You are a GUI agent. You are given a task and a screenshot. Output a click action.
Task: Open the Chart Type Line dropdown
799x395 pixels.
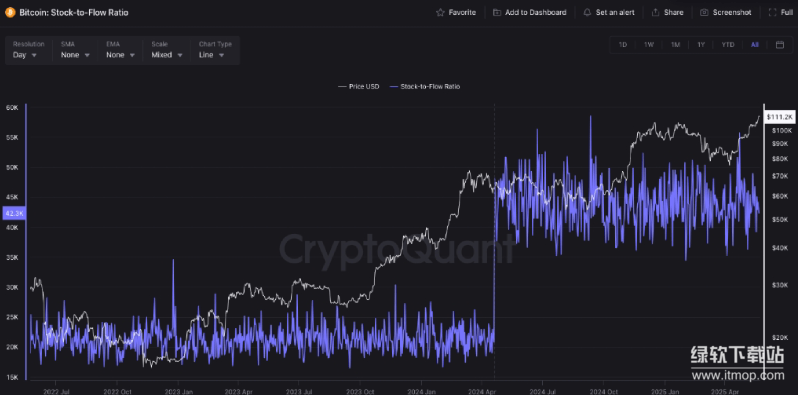215,50
